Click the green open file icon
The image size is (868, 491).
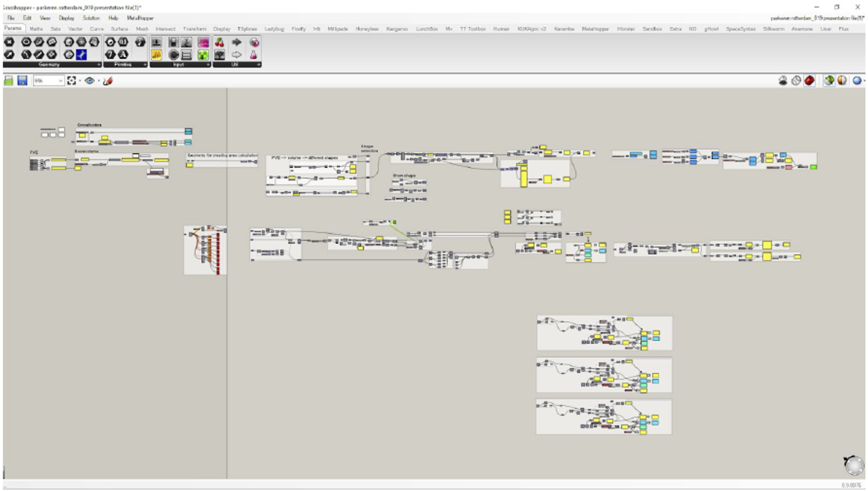tap(9, 81)
